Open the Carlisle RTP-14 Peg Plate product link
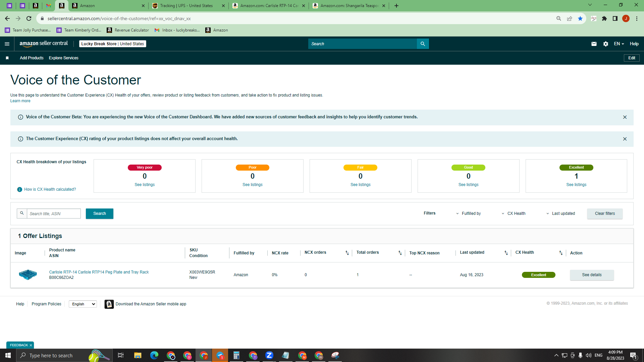 pyautogui.click(x=99, y=272)
